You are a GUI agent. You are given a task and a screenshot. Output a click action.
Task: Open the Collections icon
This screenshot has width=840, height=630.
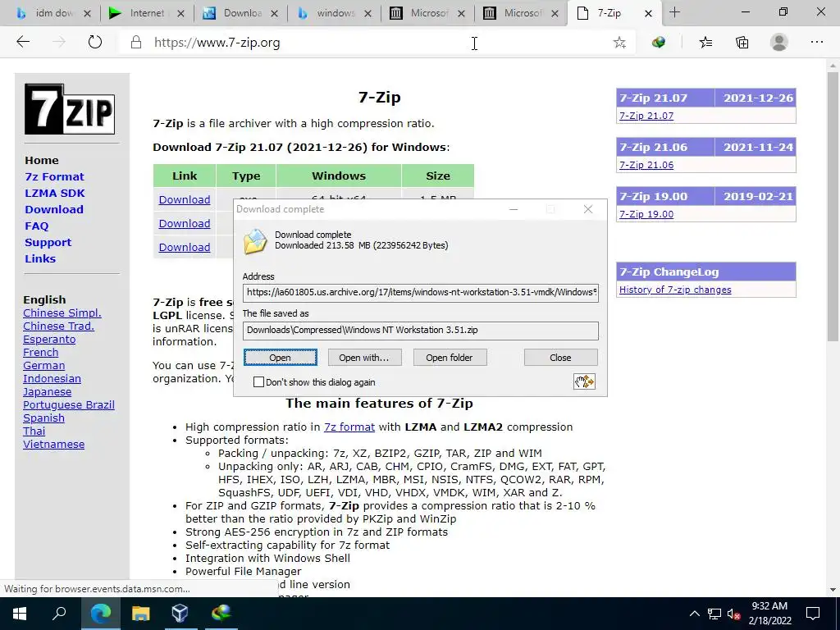(742, 43)
